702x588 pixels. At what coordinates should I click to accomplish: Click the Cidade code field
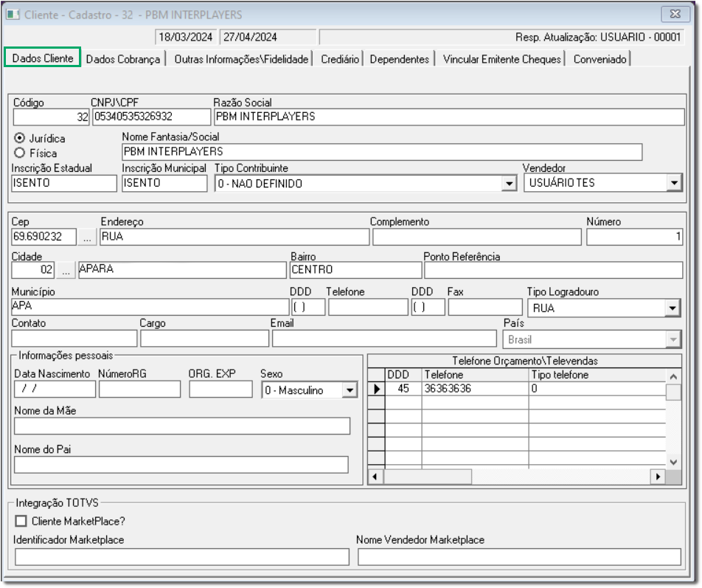pyautogui.click(x=33, y=270)
